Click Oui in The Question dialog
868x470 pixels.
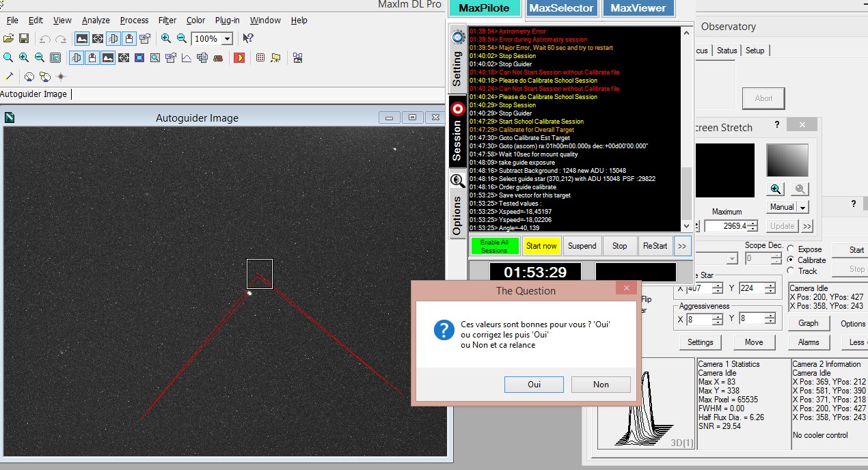tap(534, 385)
